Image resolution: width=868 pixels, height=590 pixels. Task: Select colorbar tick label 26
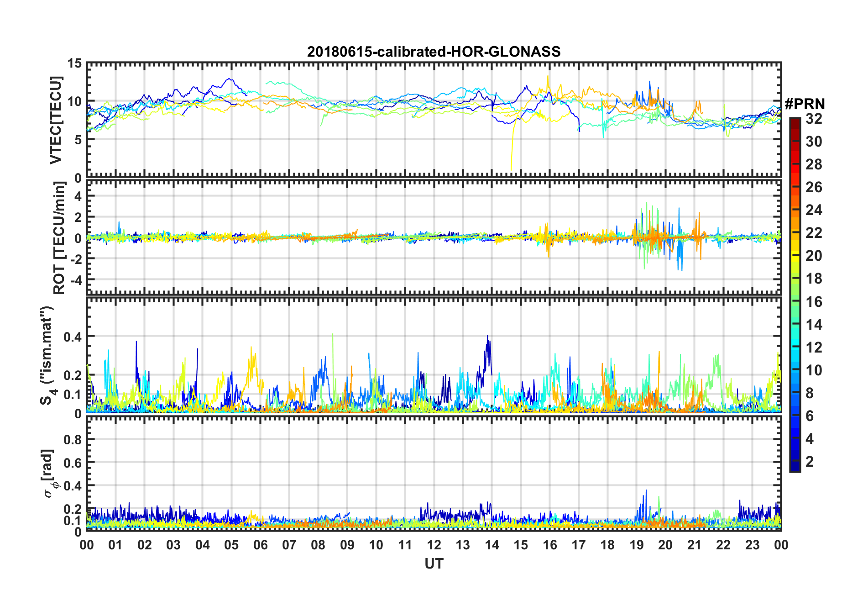(814, 187)
